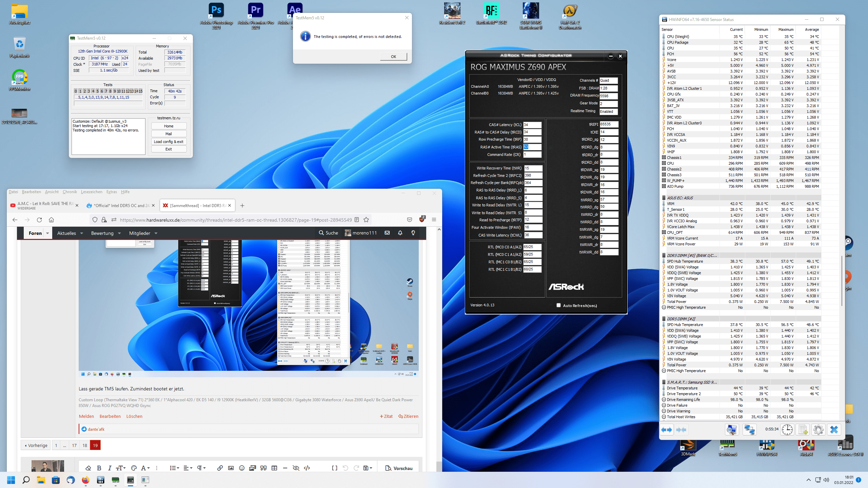Click the blue X close-sensors icon in HWiNFO
This screenshot has width=868, height=488.
click(x=834, y=430)
